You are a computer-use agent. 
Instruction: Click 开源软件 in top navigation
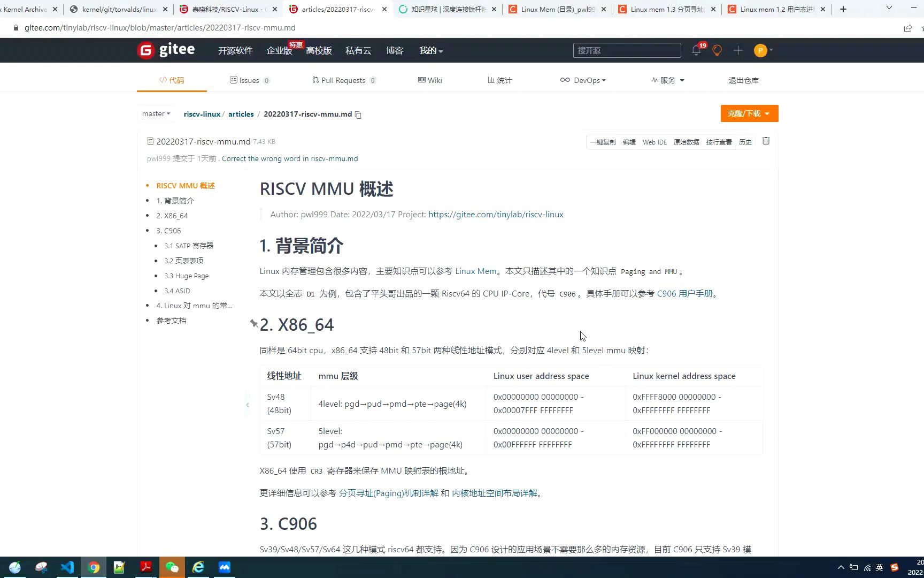coord(235,50)
